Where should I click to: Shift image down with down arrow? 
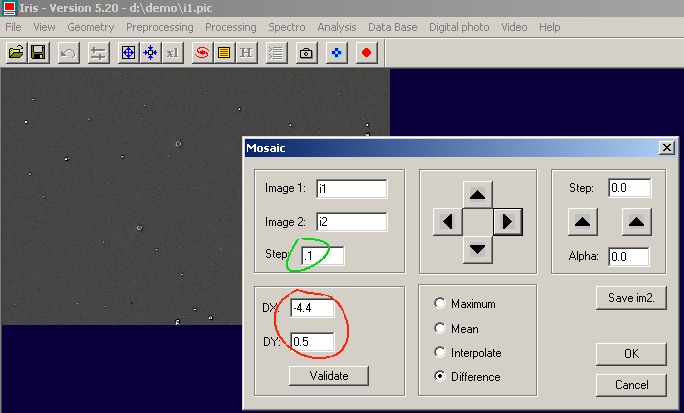click(x=478, y=249)
